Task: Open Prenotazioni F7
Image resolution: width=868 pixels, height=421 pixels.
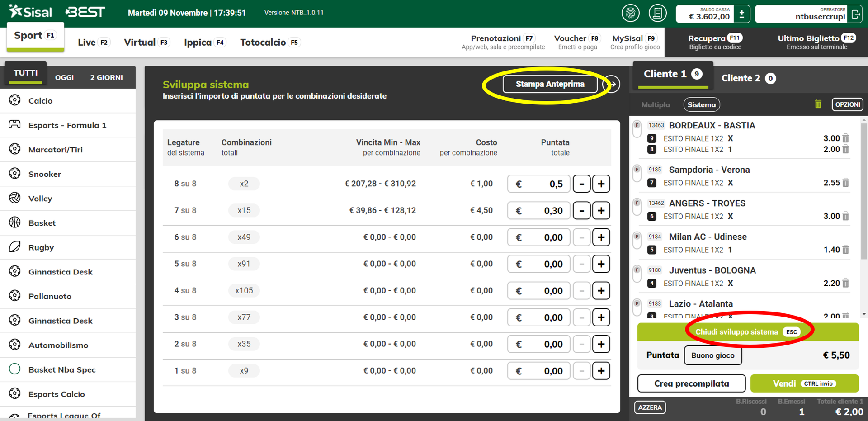Action: point(503,42)
